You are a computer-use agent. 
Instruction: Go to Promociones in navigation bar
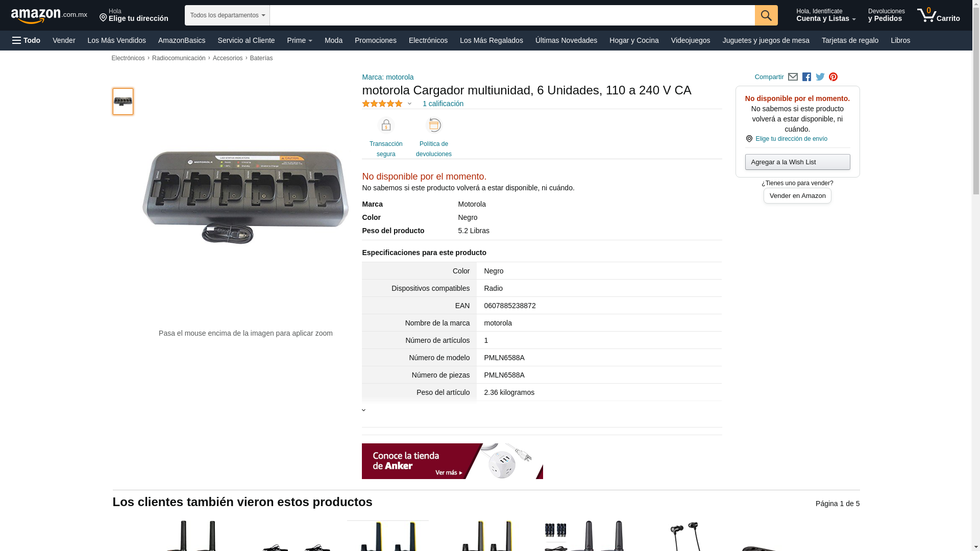(x=376, y=40)
